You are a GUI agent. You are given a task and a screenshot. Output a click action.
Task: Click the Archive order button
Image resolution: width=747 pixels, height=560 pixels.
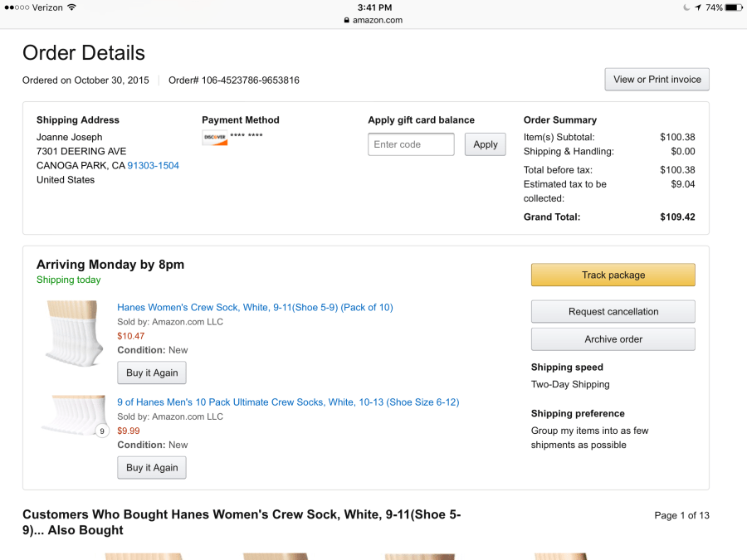point(613,339)
